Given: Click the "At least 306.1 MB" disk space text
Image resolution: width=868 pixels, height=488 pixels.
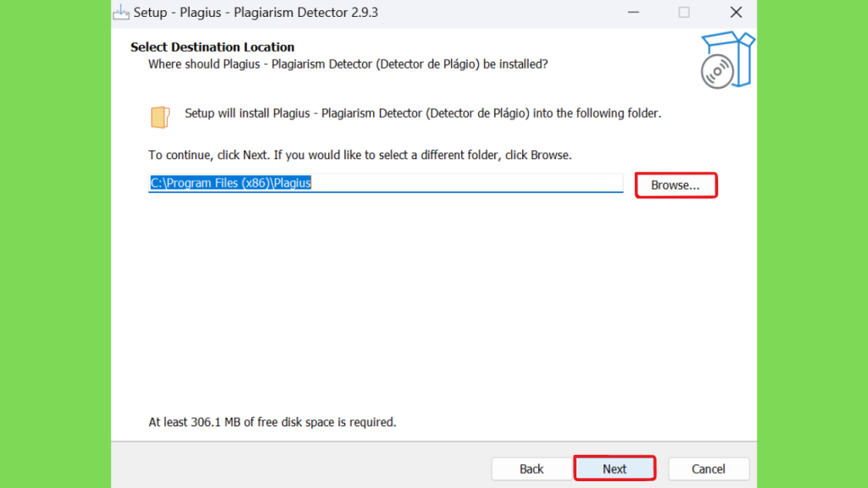Looking at the screenshot, I should pyautogui.click(x=272, y=422).
